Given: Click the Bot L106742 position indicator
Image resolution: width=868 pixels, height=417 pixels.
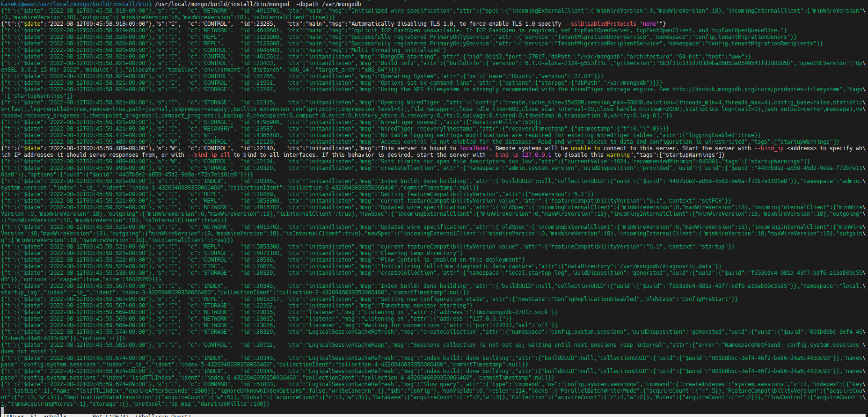Looking at the screenshot, I should (110, 415).
